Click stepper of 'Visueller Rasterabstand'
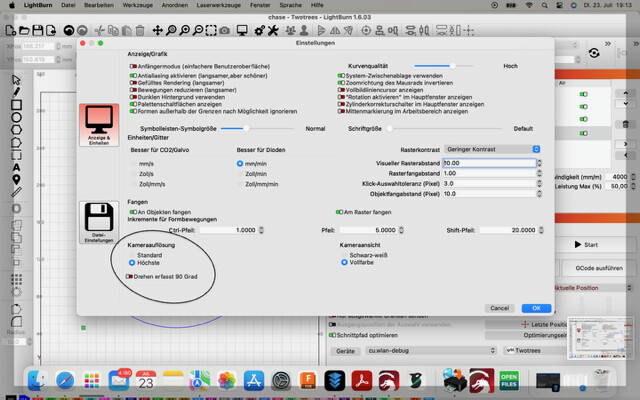Image resolution: width=640 pixels, height=400 pixels. click(539, 163)
